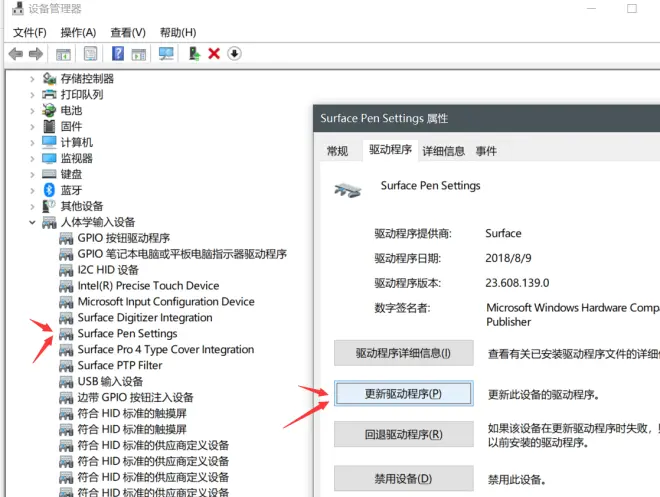This screenshot has width=660, height=497.
Task: Expand the 蓝牙 category
Action: [x=32, y=191]
